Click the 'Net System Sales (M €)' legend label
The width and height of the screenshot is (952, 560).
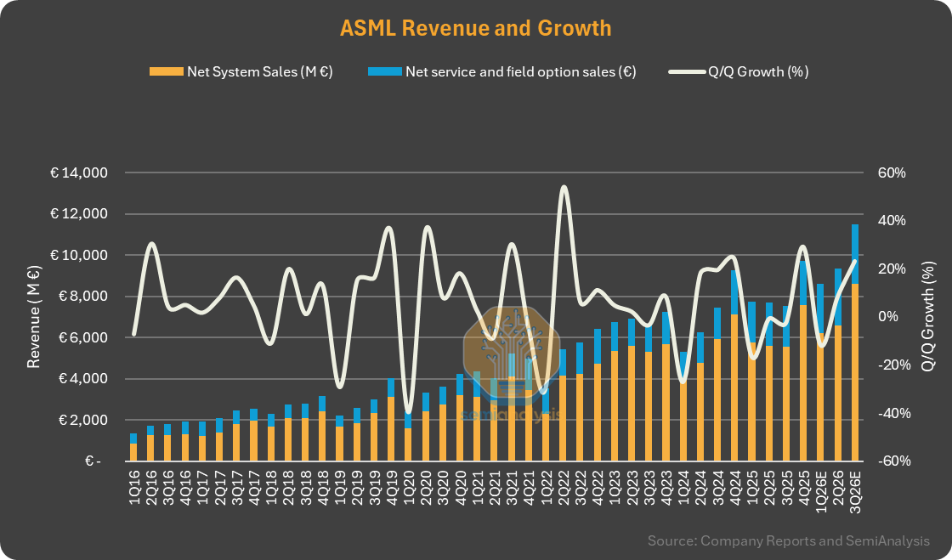tap(260, 71)
